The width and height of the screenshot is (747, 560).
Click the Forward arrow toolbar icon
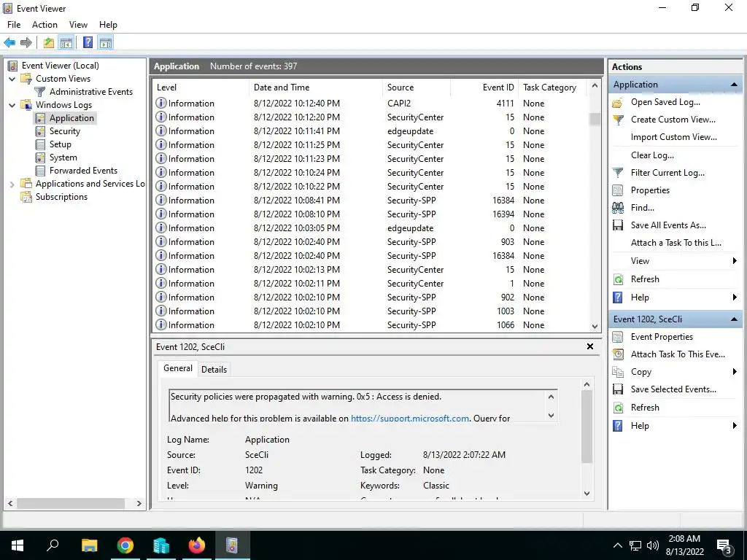pos(26,43)
